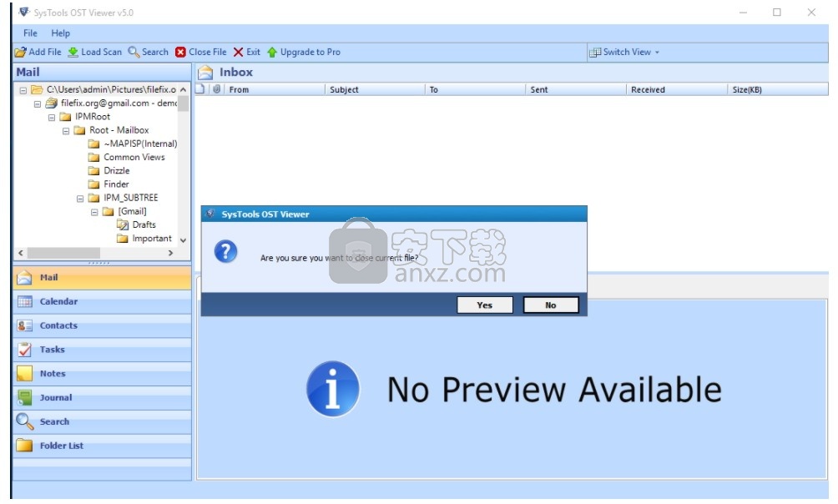Select the Important folder
This screenshot has height=504, width=838.
click(x=152, y=239)
